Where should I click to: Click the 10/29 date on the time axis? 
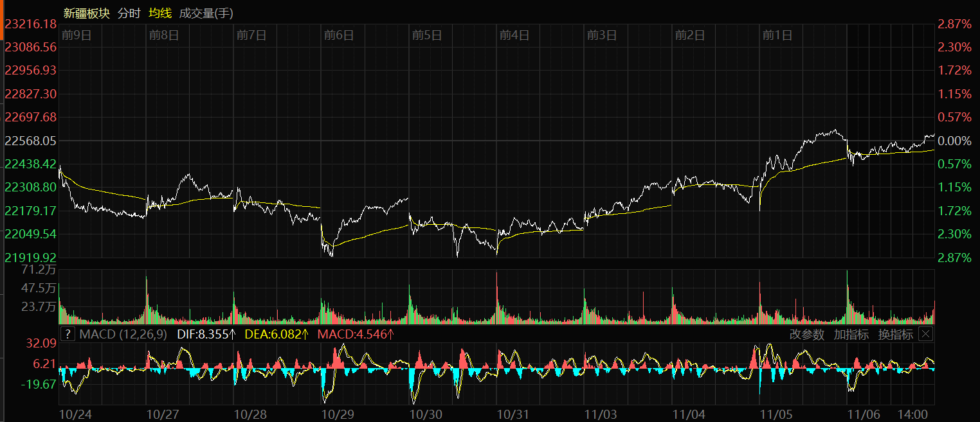click(x=338, y=414)
